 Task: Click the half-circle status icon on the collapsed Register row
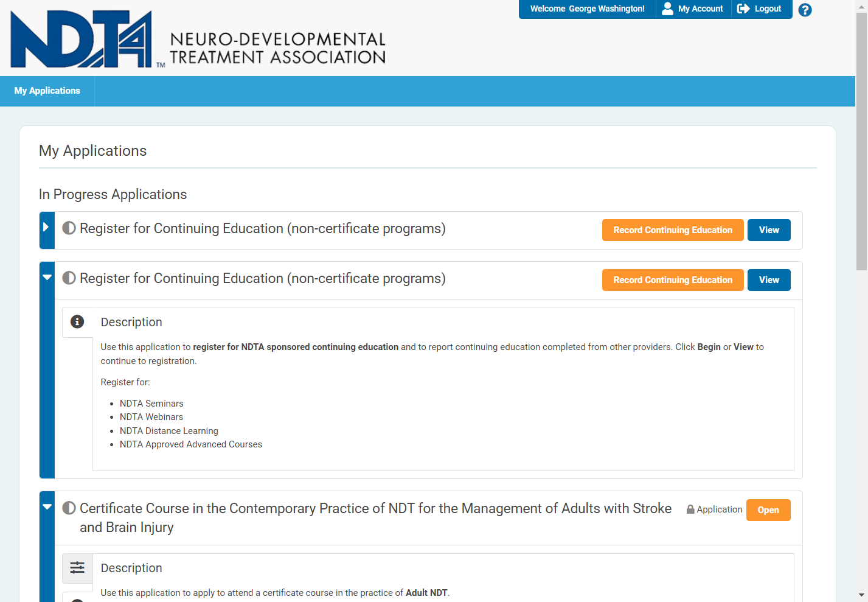point(69,228)
